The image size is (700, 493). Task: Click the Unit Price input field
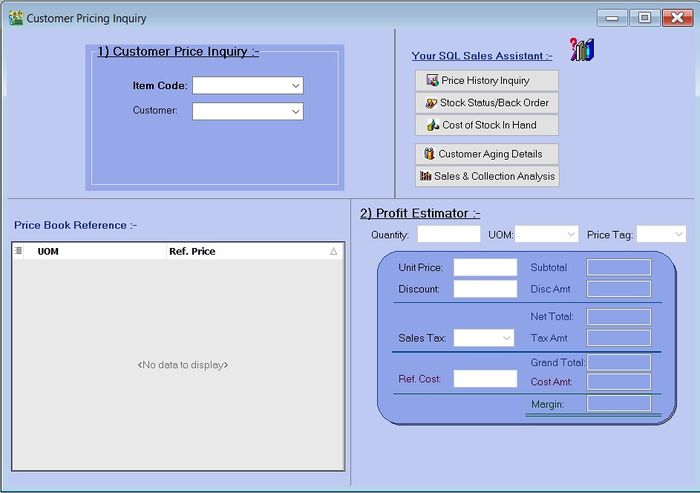(x=485, y=267)
